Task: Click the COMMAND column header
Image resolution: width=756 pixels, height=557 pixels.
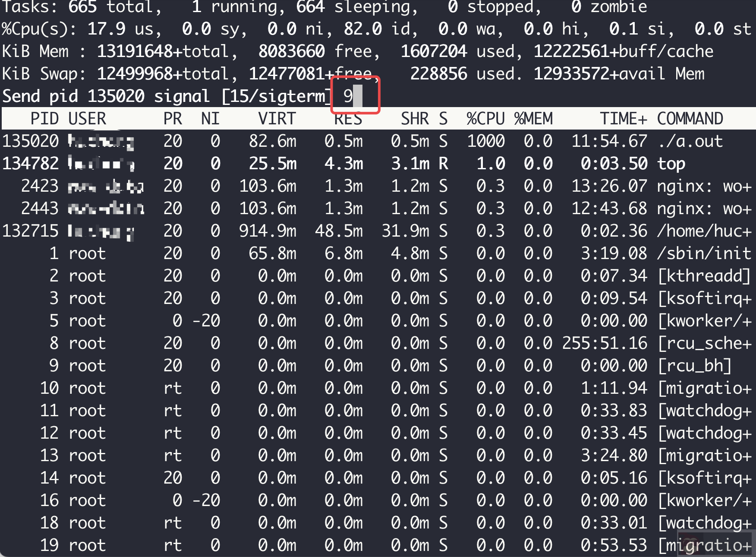Action: 690,118
